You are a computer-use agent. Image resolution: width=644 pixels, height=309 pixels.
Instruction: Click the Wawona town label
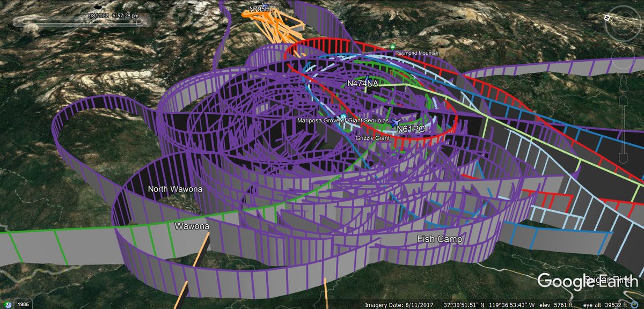[192, 227]
